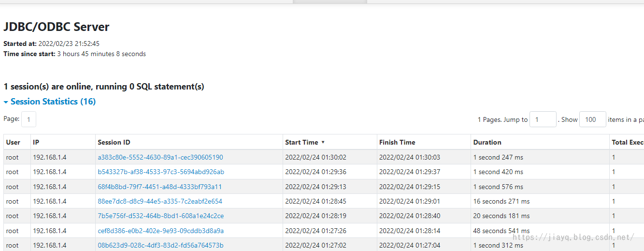Click the '1 session(s) are online' status line

click(x=104, y=87)
